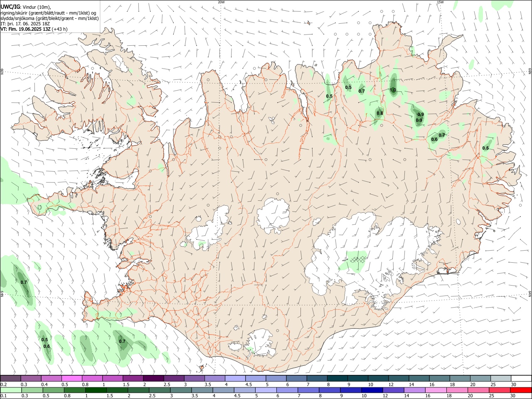Pick the 30 white swatch in the snow legend
Image resolution: width=532 pixels, height=399 pixels.
pyautogui.click(x=521, y=378)
